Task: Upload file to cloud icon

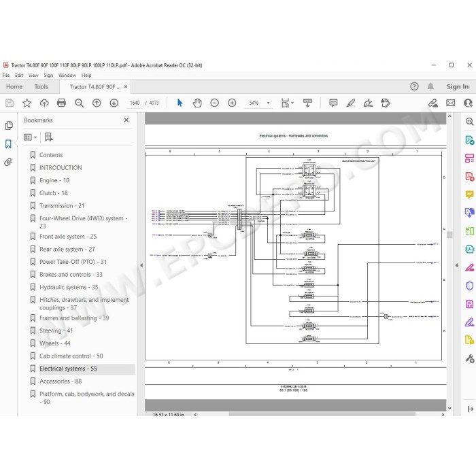Action: point(44,103)
